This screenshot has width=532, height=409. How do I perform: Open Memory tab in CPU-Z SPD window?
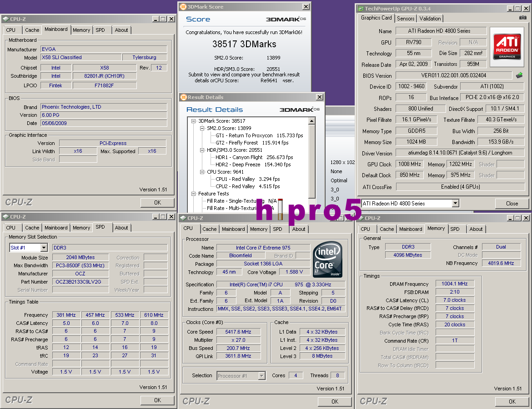coord(81,228)
